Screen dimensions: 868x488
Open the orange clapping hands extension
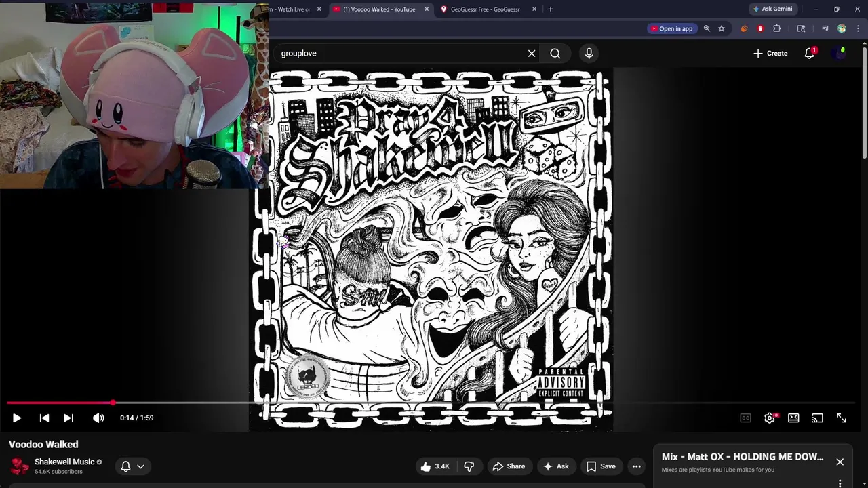744,28
